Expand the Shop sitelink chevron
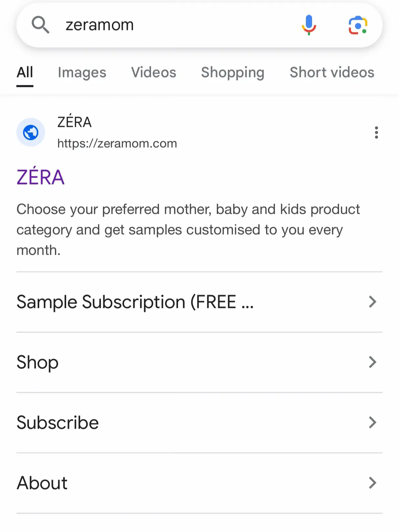Viewport: 399px width, 532px height. [x=372, y=362]
